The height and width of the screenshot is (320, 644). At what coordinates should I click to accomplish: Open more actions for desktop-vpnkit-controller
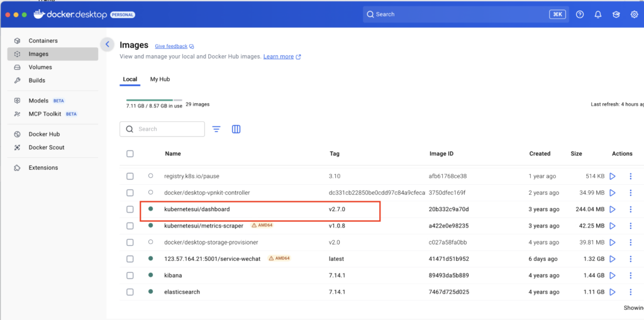pyautogui.click(x=630, y=192)
